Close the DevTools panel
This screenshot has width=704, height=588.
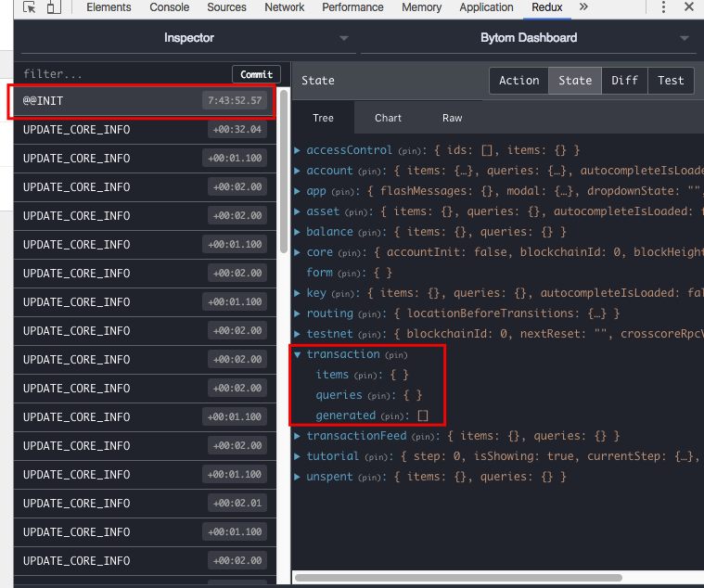click(689, 6)
